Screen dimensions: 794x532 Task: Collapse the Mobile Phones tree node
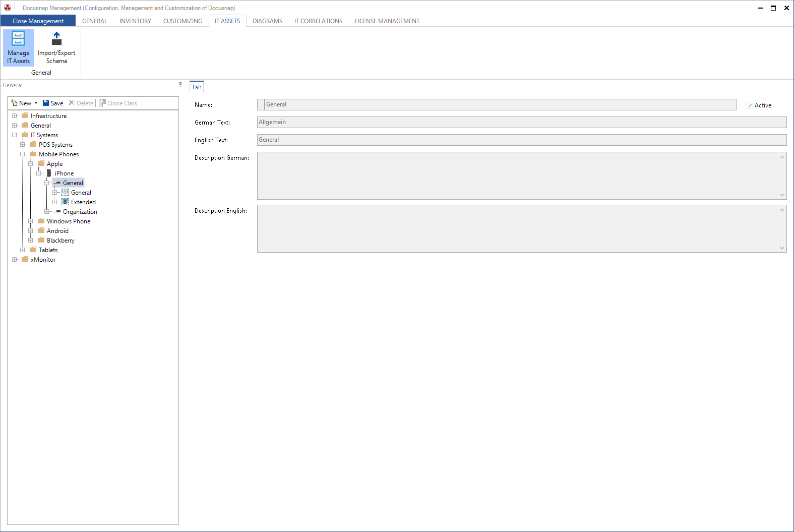23,154
